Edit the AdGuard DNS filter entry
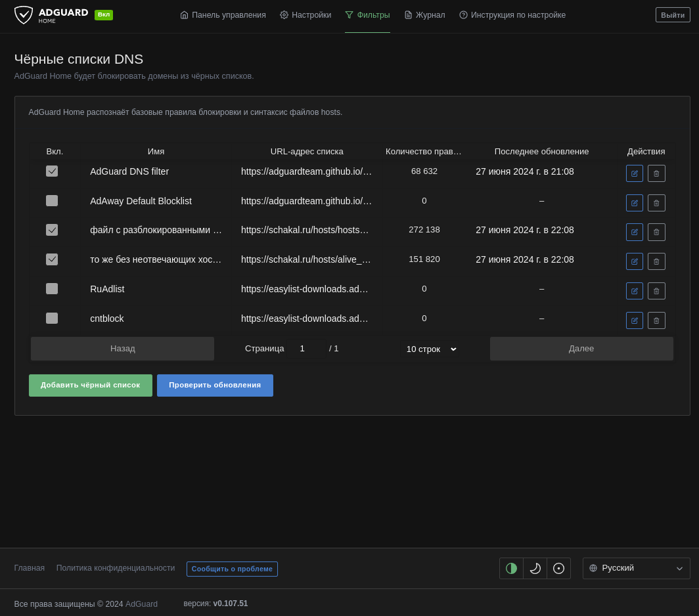Image resolution: width=699 pixels, height=616 pixels. pyautogui.click(x=635, y=173)
